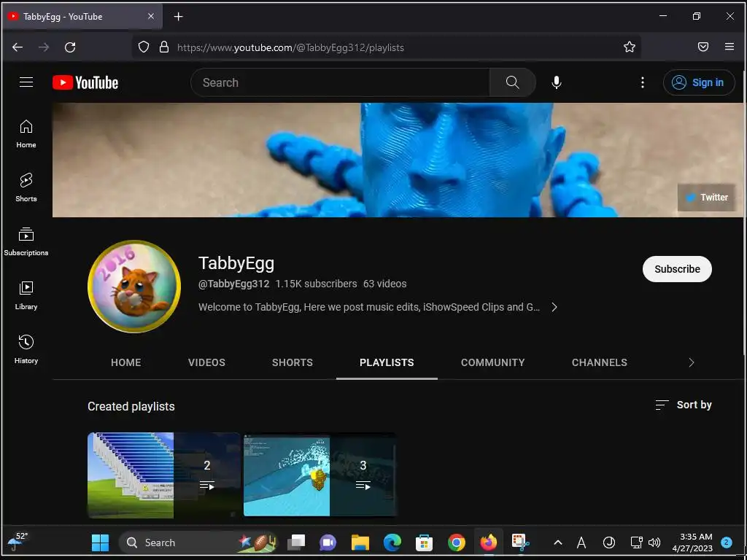Click the YouTube search input field
Image resolution: width=747 pixels, height=560 pixels.
(340, 82)
